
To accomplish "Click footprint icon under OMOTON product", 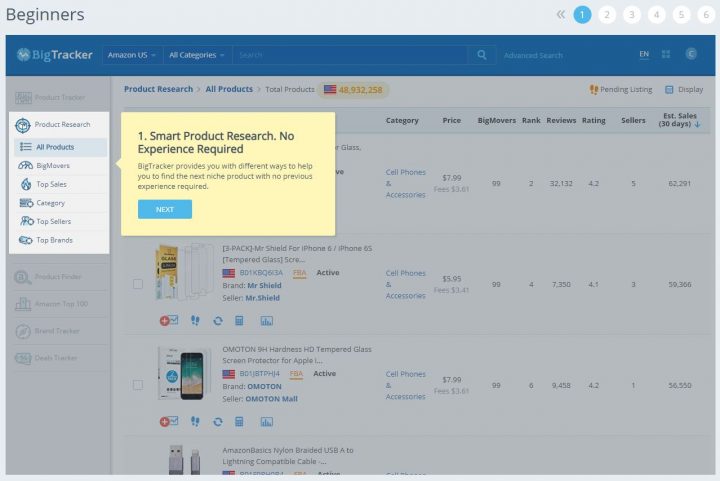I will pyautogui.click(x=195, y=421).
